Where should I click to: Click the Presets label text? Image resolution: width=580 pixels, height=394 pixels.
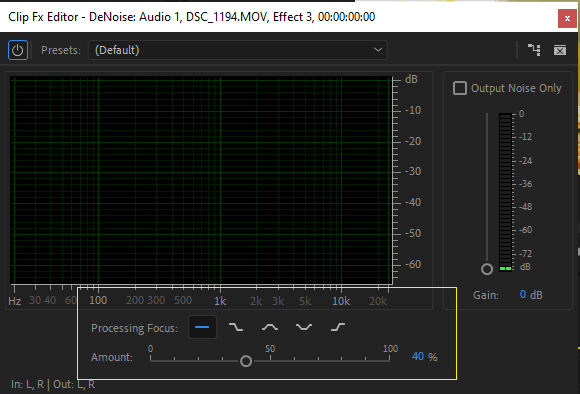[x=61, y=50]
